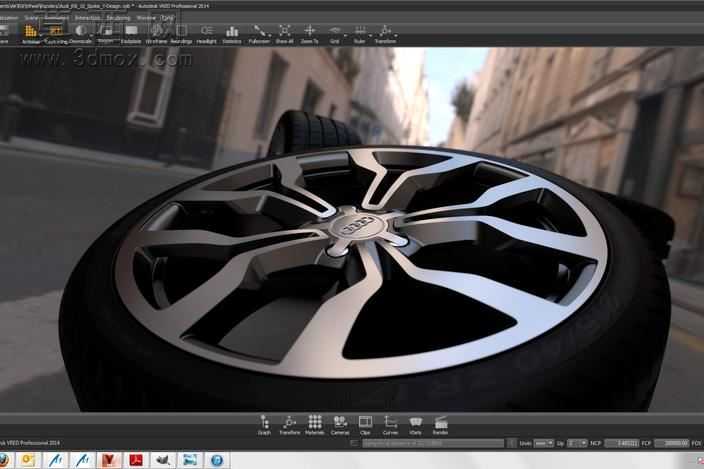This screenshot has height=469, width=704.
Task: Click the Outlook icon in taskbar
Action: tap(28, 460)
